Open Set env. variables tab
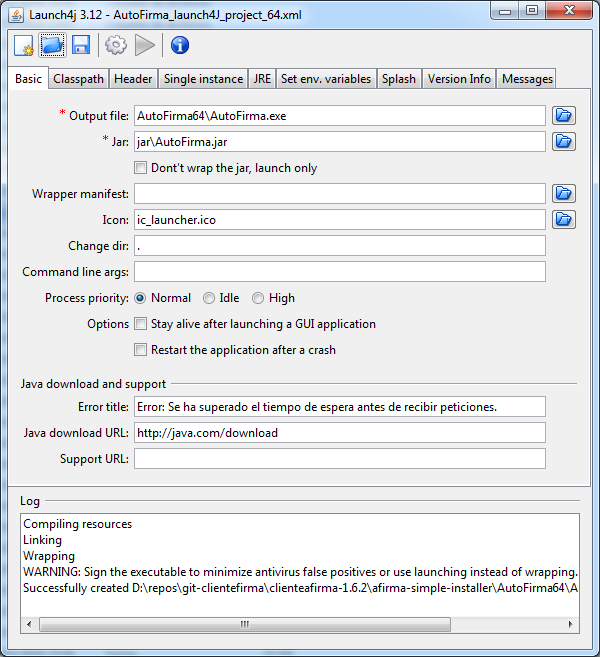The height and width of the screenshot is (657, 600). (x=326, y=79)
